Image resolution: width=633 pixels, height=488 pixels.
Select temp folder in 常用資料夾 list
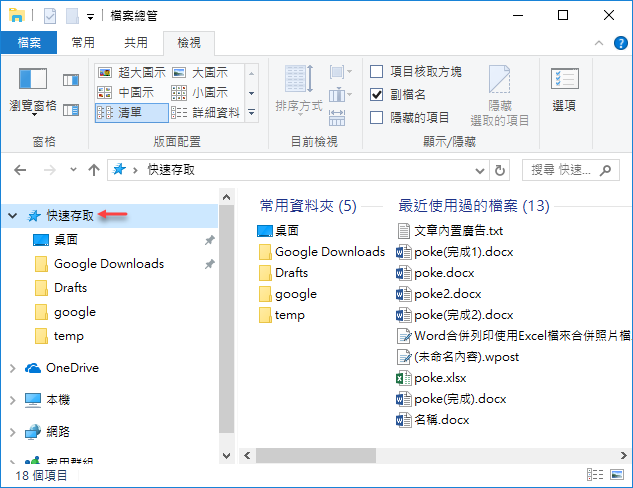[282, 315]
